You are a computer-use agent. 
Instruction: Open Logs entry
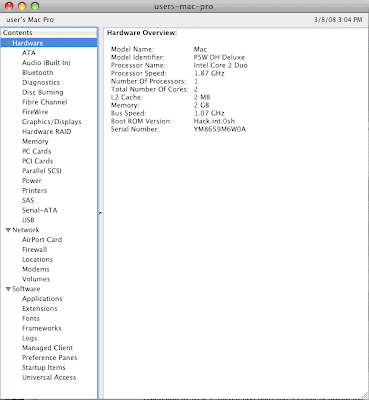pos(29,338)
